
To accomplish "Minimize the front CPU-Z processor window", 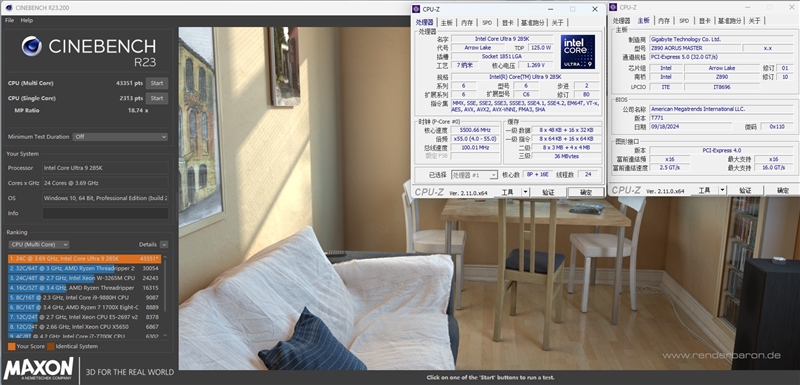I will [x=550, y=9].
